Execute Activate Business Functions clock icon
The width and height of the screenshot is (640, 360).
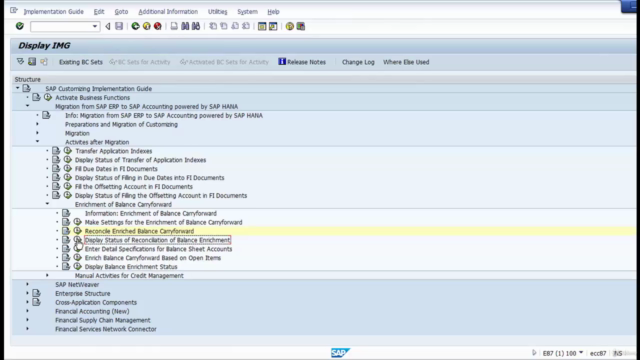pyautogui.click(x=48, y=97)
